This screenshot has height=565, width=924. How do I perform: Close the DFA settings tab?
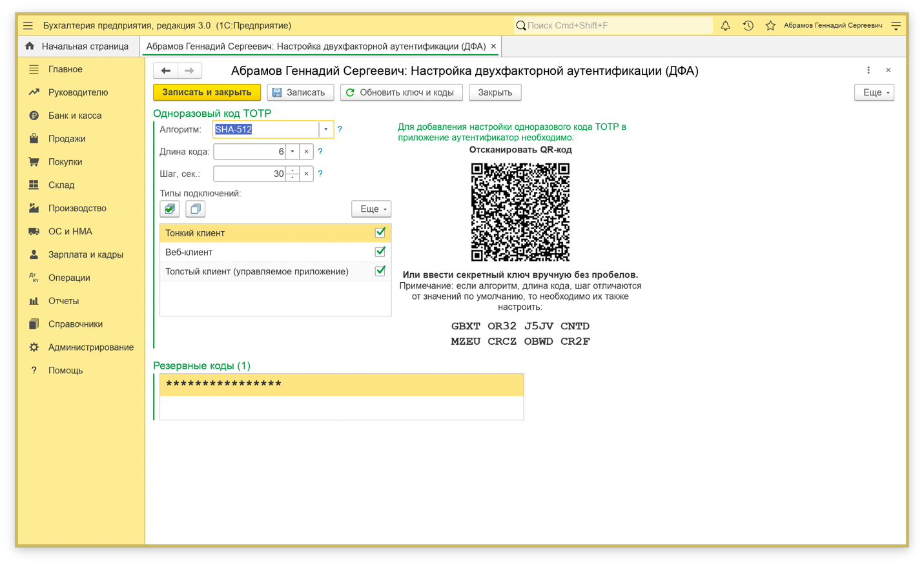tap(493, 46)
